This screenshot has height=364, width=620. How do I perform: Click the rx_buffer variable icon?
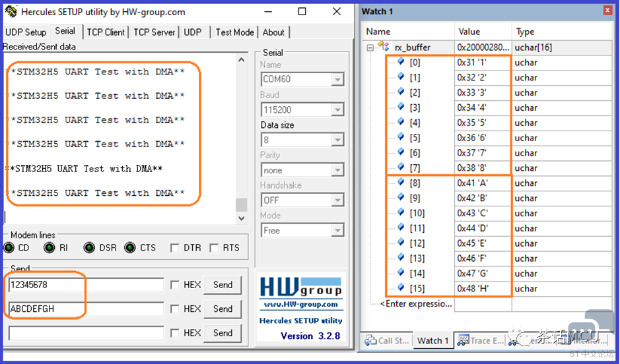point(384,45)
